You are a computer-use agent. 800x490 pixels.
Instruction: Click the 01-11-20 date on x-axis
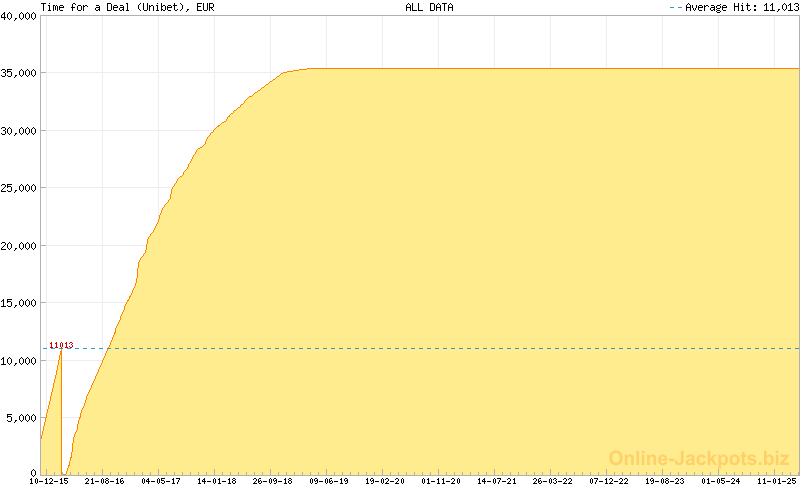(x=441, y=481)
